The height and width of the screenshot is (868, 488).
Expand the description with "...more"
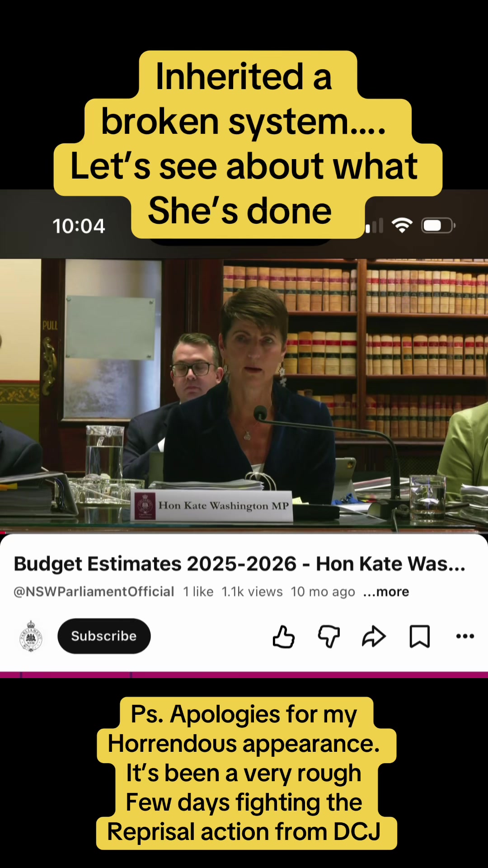tap(386, 592)
